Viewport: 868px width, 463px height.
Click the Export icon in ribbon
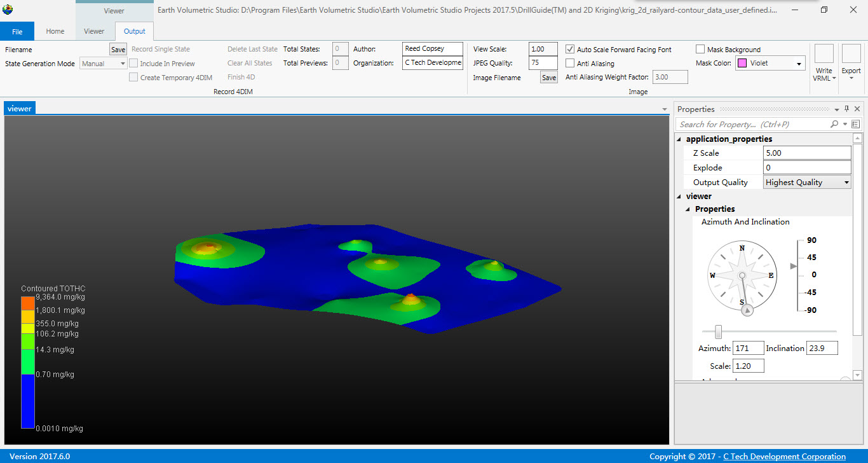click(x=851, y=54)
